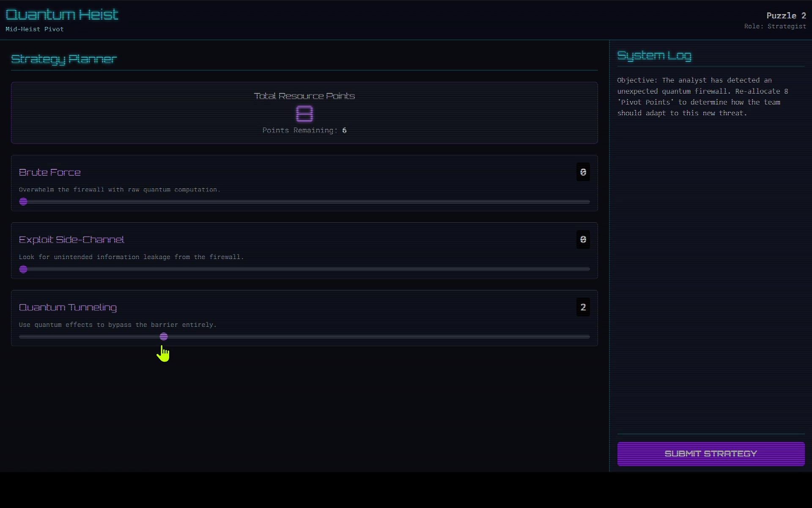This screenshot has width=812, height=508.
Task: Click the Puzzle 2 label
Action: pos(786,16)
